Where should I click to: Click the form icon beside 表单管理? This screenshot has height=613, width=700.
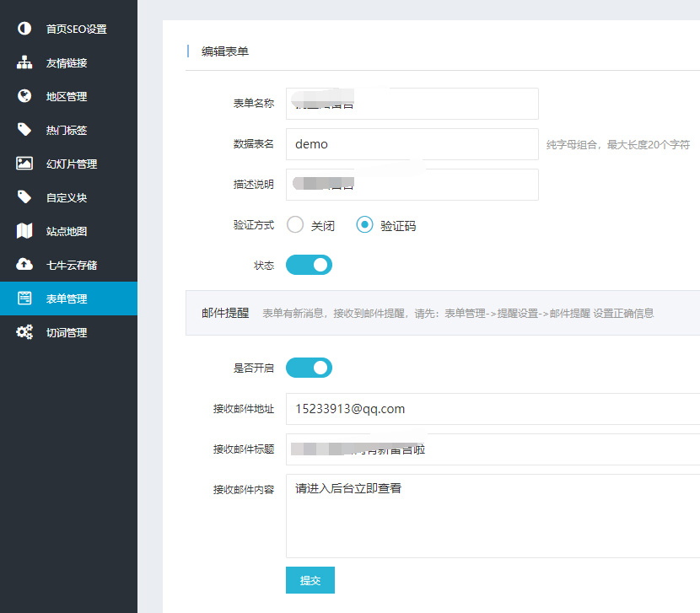pos(24,298)
